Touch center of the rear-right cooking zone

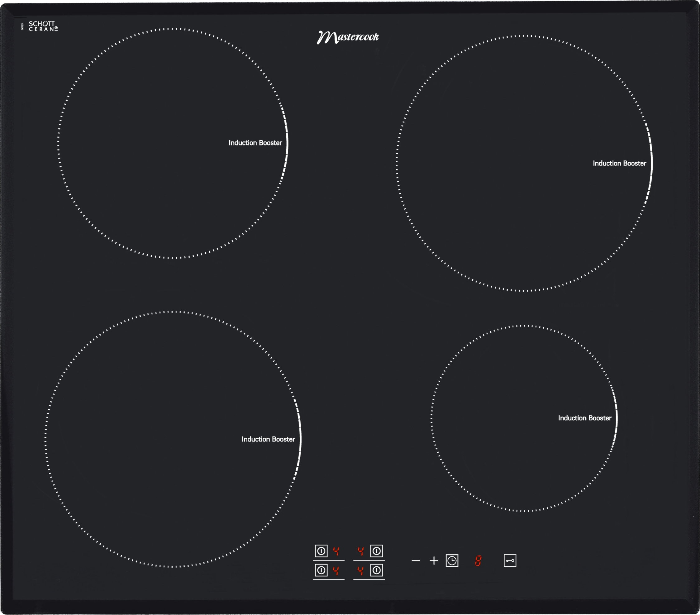(524, 163)
